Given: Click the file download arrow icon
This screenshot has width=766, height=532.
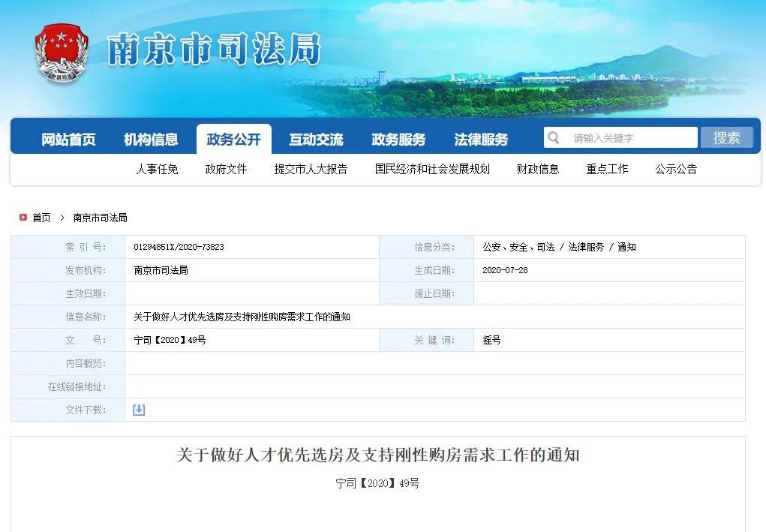Looking at the screenshot, I should [139, 410].
